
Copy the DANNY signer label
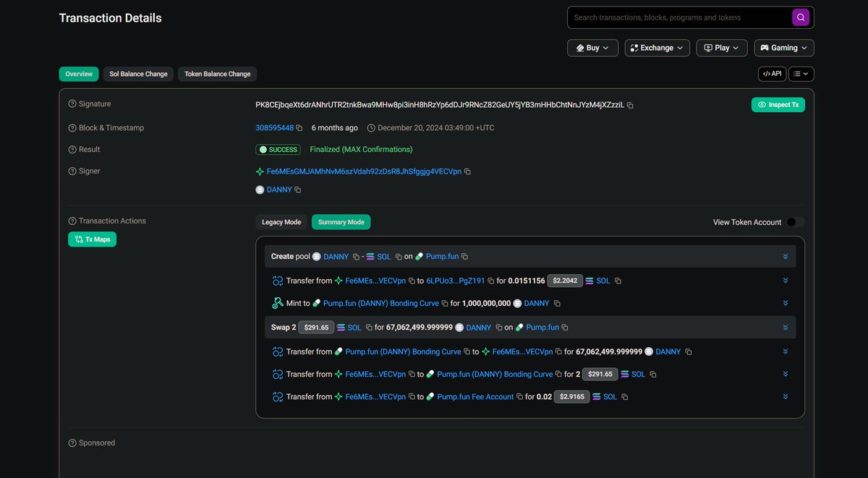[x=297, y=190]
